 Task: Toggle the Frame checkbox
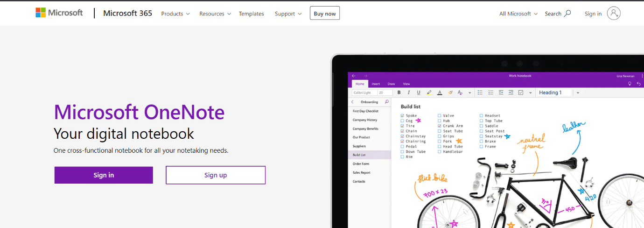(482, 146)
